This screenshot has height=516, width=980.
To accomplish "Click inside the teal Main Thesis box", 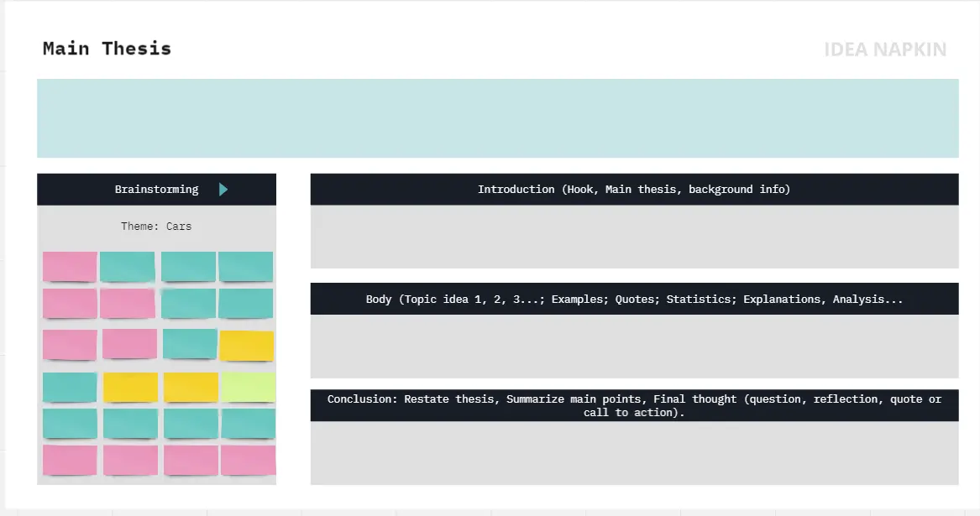I will coord(497,118).
